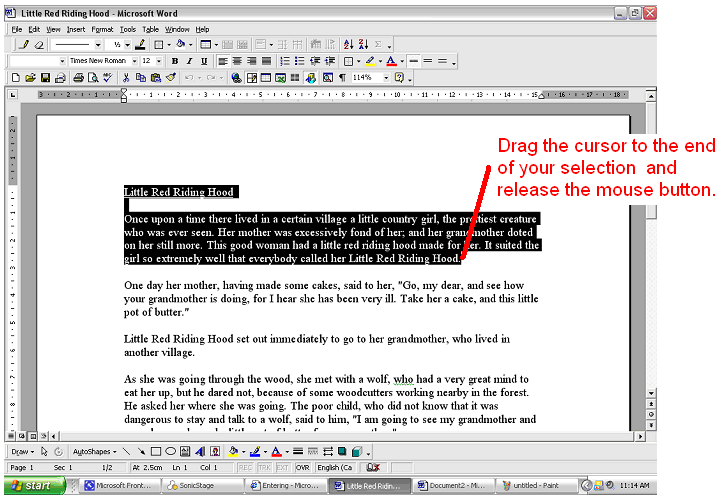Choose the Arrow drawing tool

pyautogui.click(x=141, y=451)
